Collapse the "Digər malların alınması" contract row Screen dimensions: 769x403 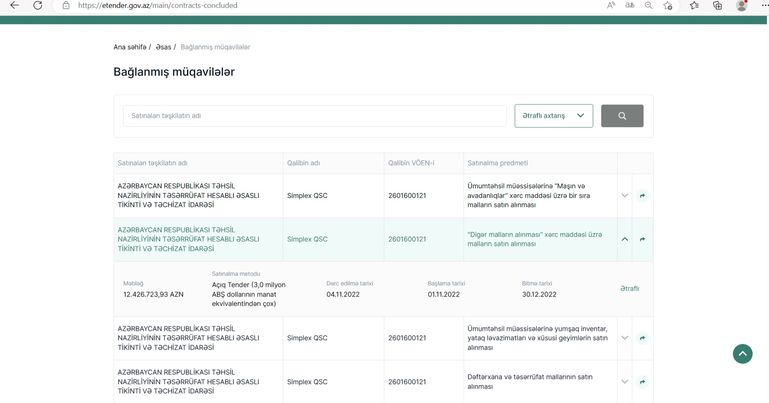pos(624,239)
